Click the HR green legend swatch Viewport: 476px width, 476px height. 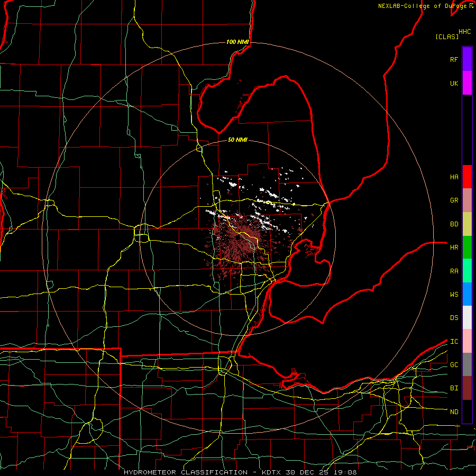467,248
